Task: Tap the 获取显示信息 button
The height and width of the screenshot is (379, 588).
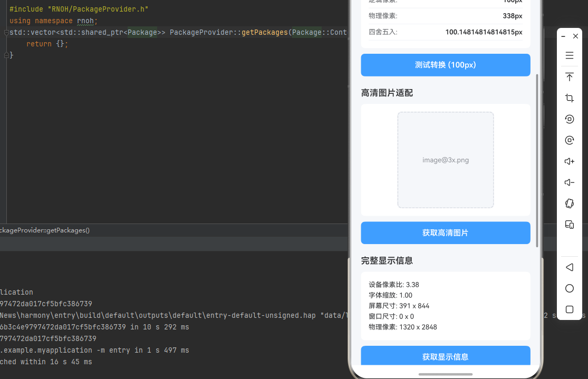Action: 446,355
